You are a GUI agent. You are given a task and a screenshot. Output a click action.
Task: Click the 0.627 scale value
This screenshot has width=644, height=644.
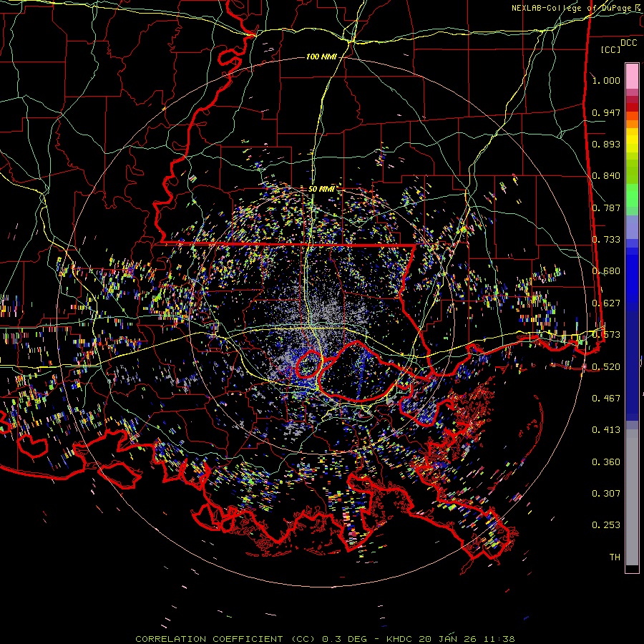(x=606, y=303)
